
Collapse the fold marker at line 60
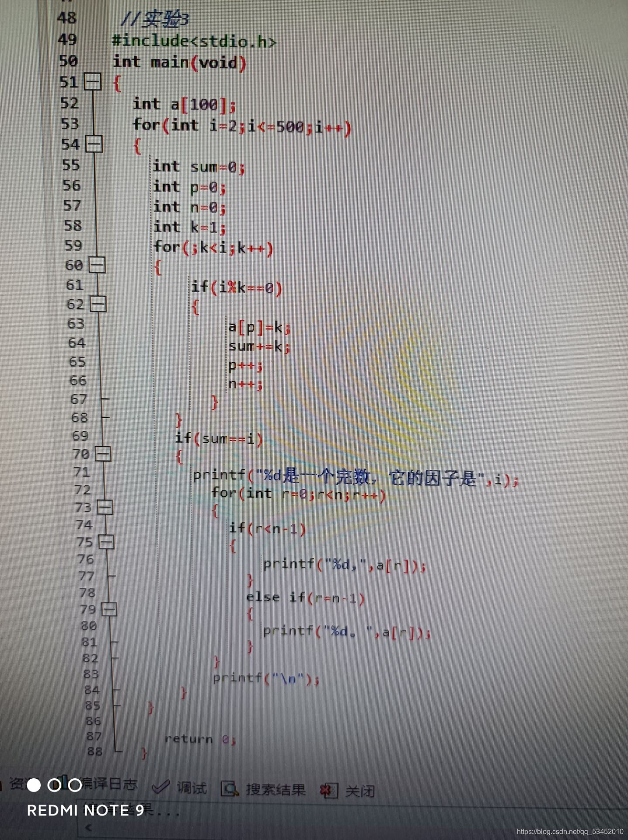point(97,265)
